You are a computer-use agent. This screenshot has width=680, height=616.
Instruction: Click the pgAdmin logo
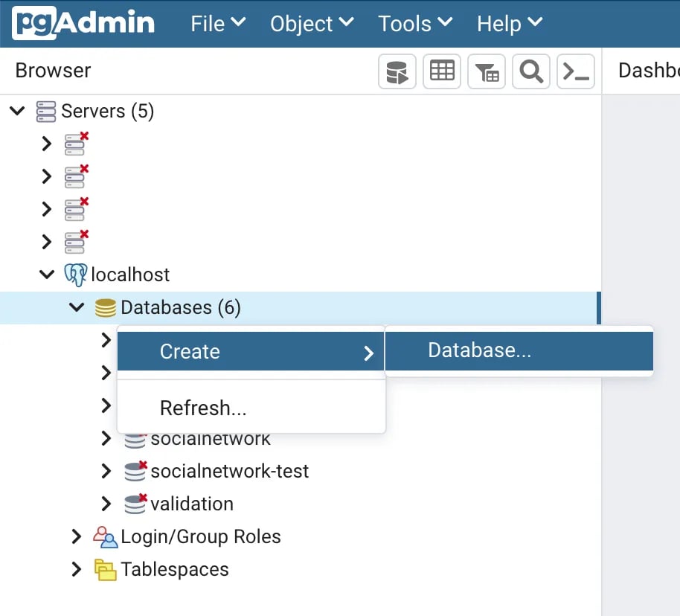(x=81, y=23)
